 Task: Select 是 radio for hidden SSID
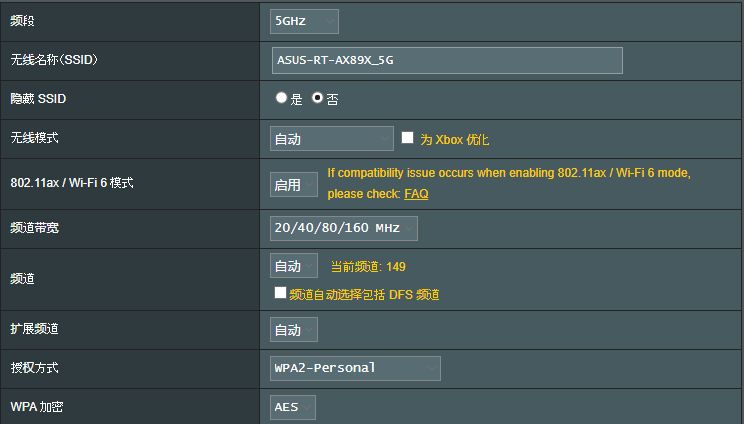[x=281, y=98]
